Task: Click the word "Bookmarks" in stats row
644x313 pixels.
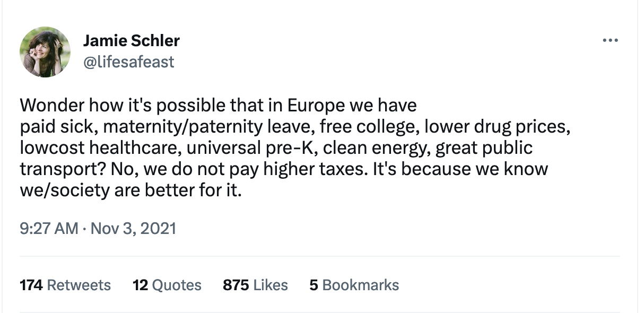Action: click(x=361, y=285)
